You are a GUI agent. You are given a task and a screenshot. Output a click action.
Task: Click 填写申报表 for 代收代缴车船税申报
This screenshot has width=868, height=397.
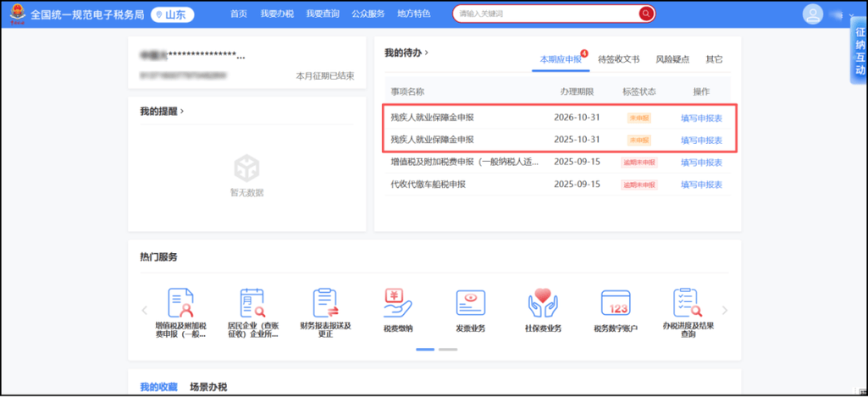click(701, 185)
